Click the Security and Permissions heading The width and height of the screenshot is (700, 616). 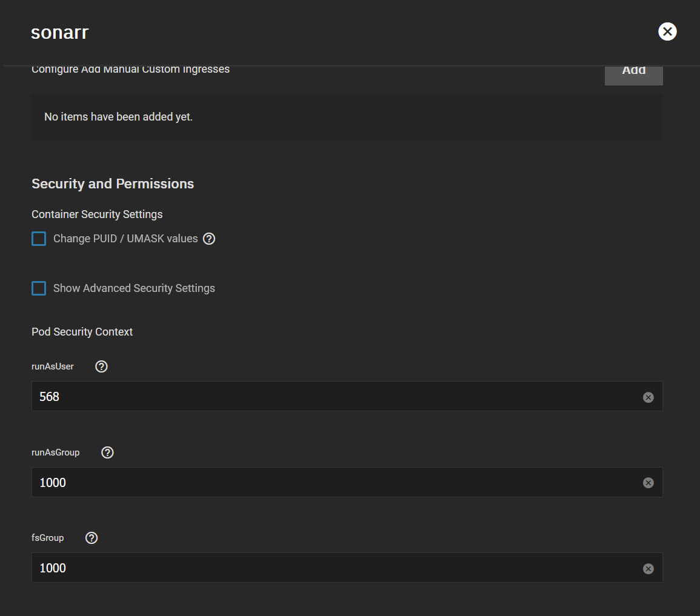pos(113,184)
